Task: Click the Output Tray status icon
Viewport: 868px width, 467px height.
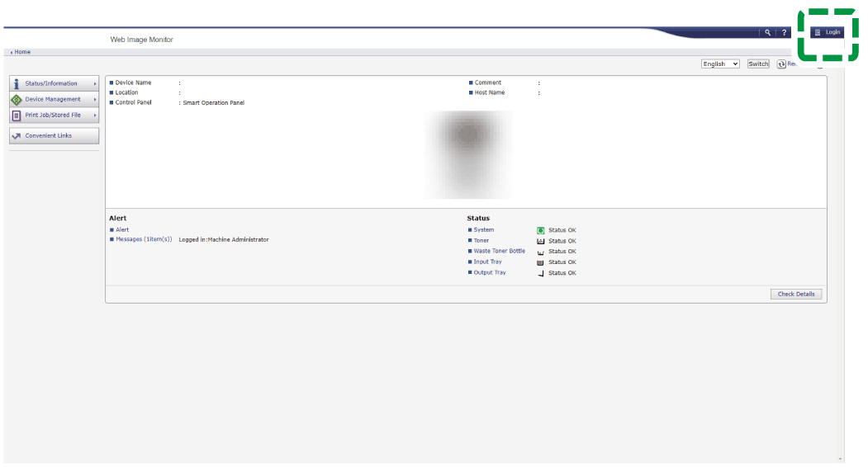Action: pos(541,273)
